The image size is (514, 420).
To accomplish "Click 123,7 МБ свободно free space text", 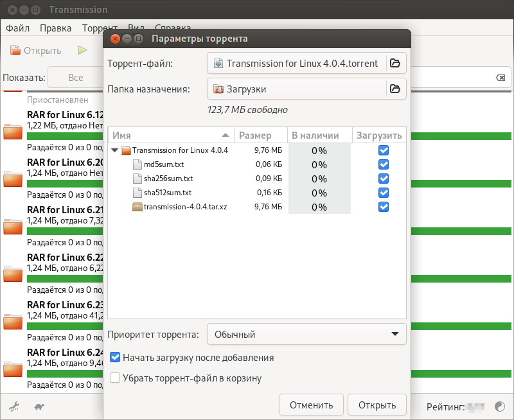I will point(247,110).
